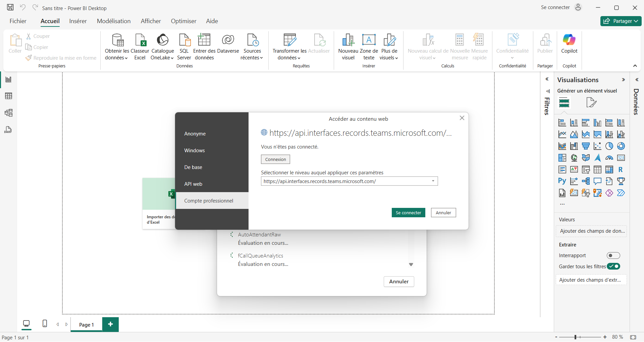Turn off Garder tous les filtres

tap(613, 266)
